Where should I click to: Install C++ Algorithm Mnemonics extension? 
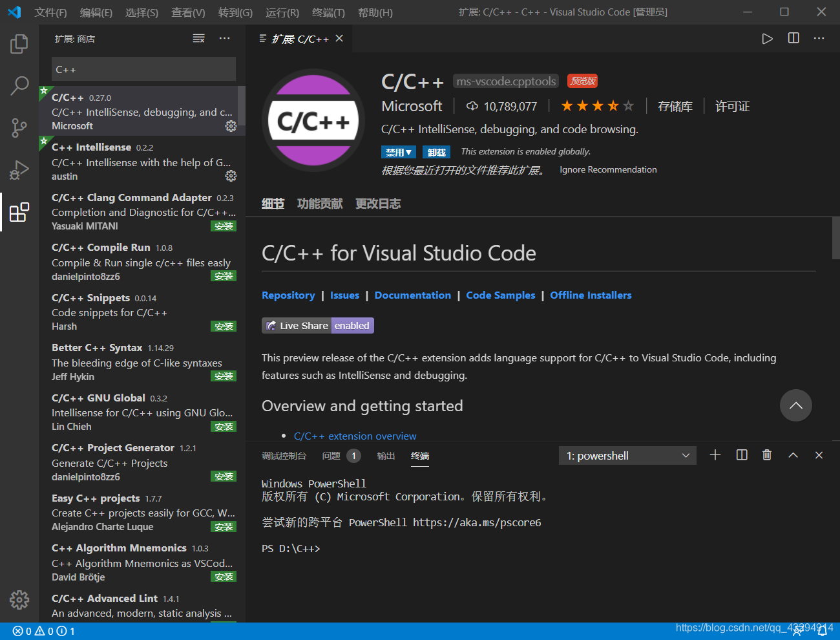[224, 577]
